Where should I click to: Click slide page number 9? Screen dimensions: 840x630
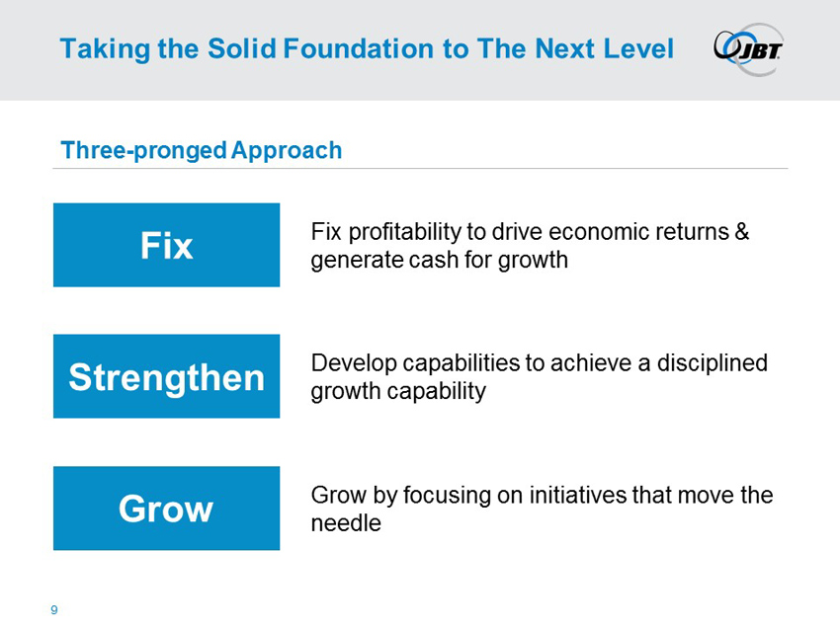point(54,610)
